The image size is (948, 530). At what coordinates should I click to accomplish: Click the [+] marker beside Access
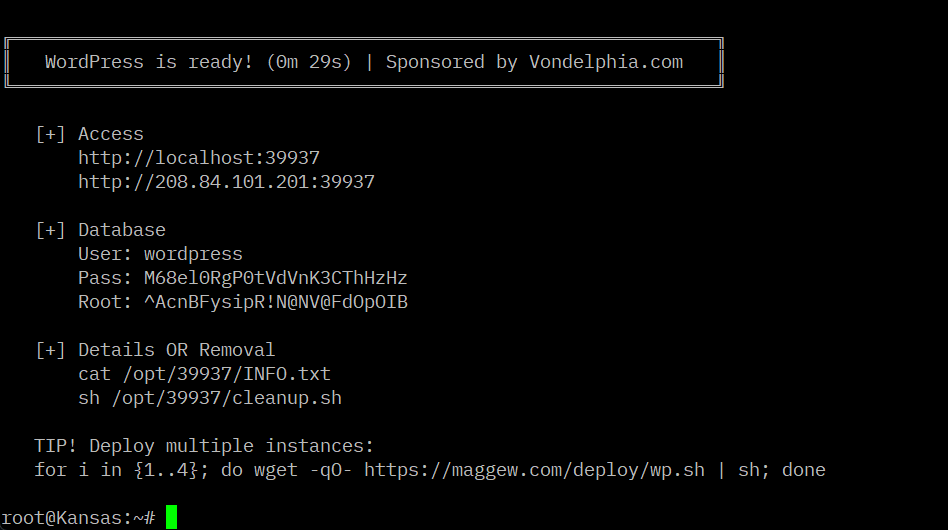[51, 134]
